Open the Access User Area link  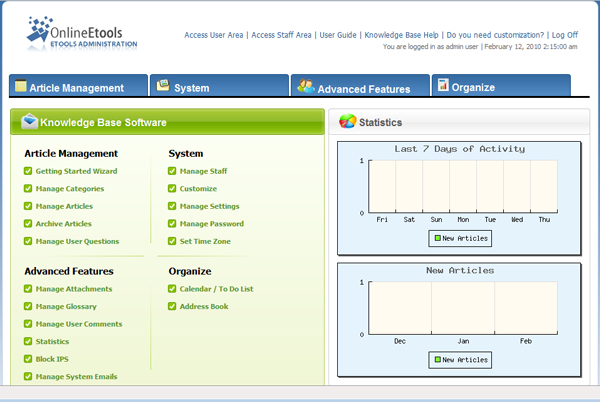coord(214,35)
